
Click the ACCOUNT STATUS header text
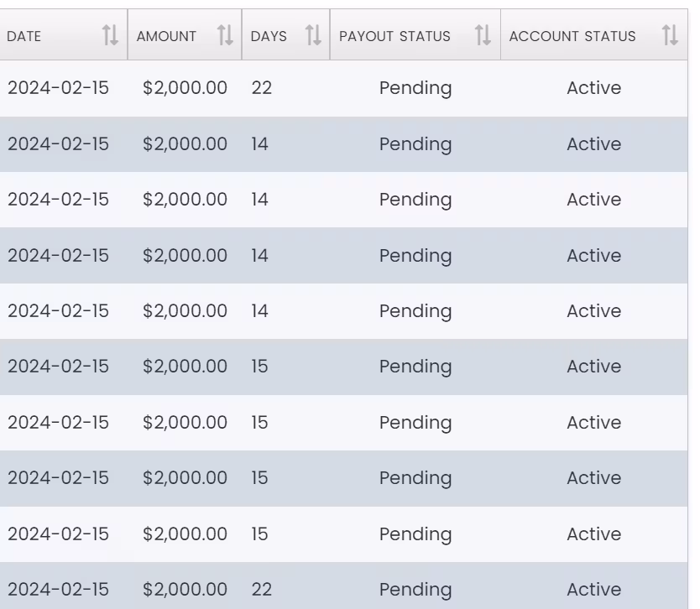(572, 37)
